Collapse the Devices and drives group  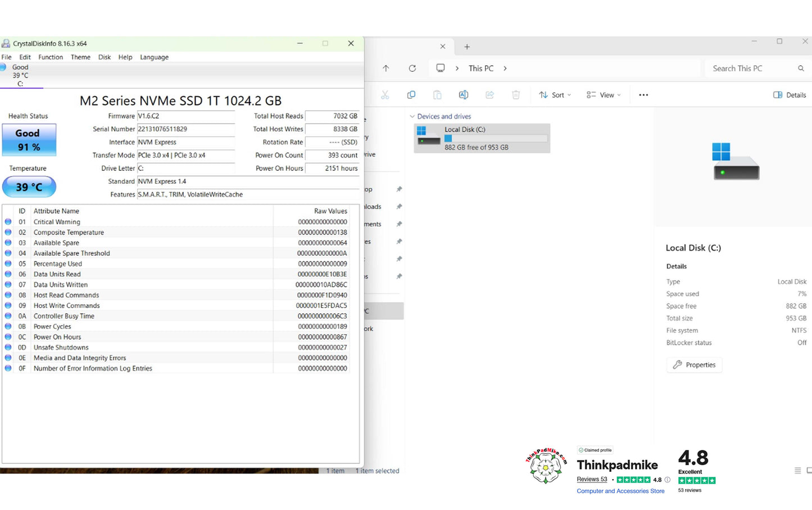tap(412, 117)
